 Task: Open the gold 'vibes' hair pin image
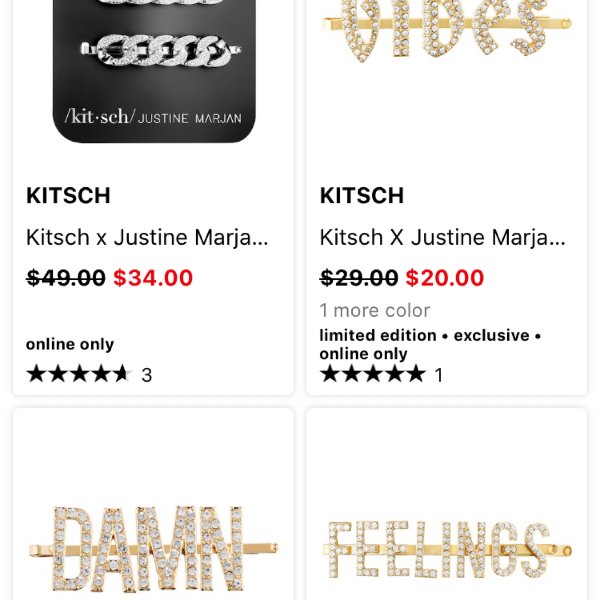447,33
